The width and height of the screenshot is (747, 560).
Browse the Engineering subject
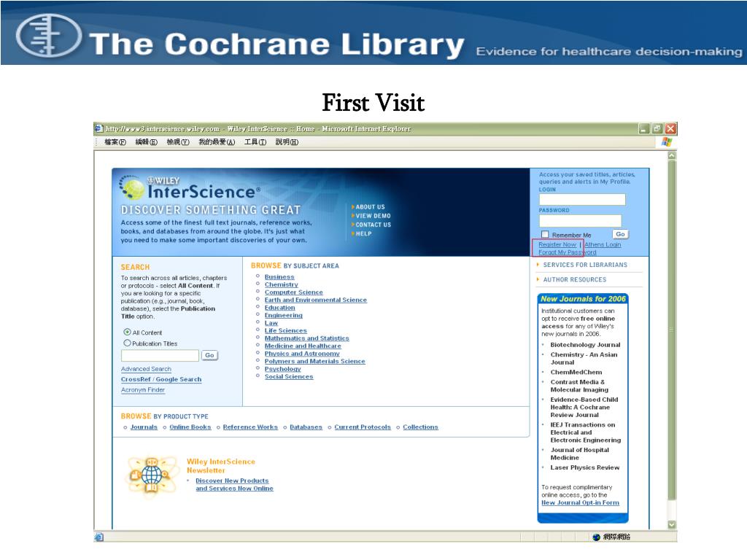coord(284,315)
